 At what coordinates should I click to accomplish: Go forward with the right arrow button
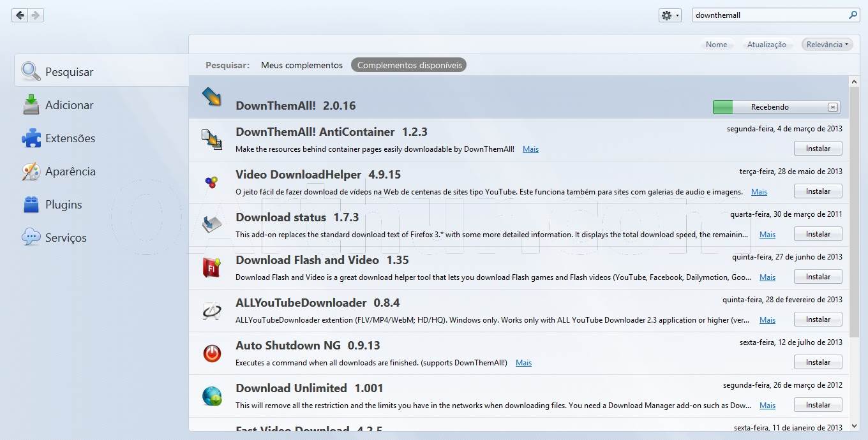point(36,15)
